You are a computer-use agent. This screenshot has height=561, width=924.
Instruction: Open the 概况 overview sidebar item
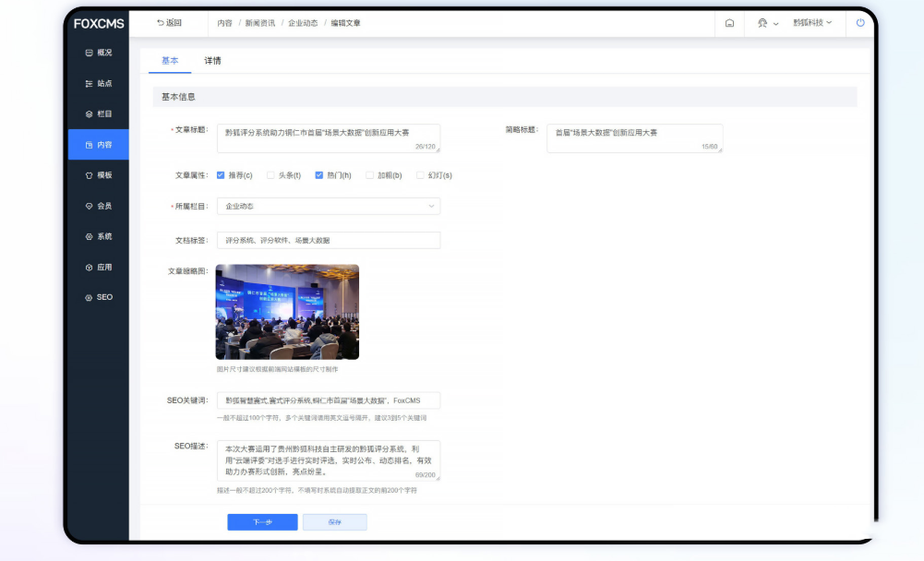pyautogui.click(x=98, y=53)
